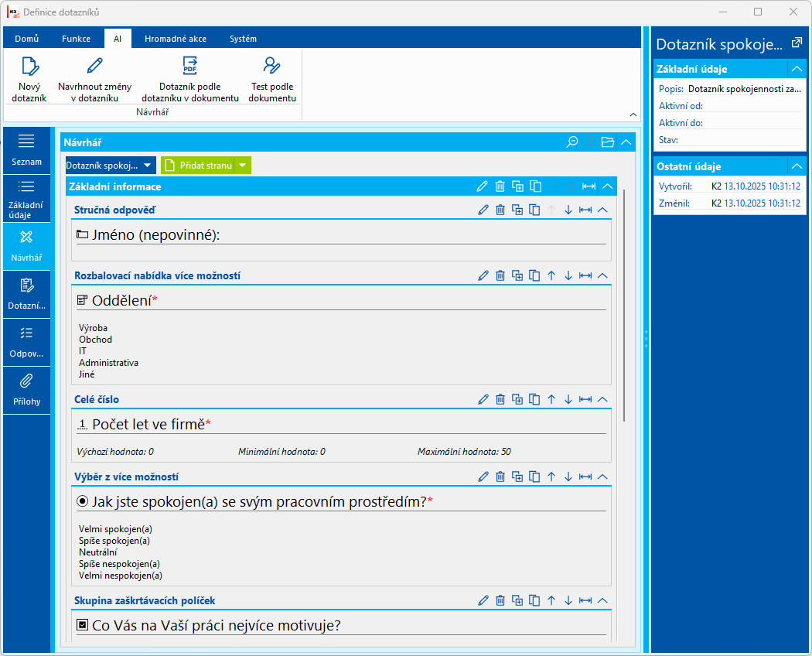This screenshot has width=812, height=656.
Task: Open the Přidat stranu dropdown arrow
Action: point(242,166)
